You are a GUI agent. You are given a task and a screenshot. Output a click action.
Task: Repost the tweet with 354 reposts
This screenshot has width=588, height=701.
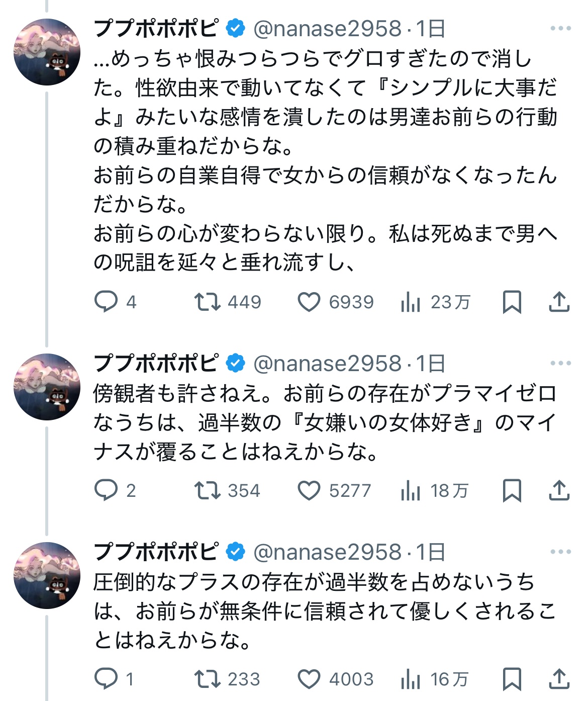click(207, 490)
